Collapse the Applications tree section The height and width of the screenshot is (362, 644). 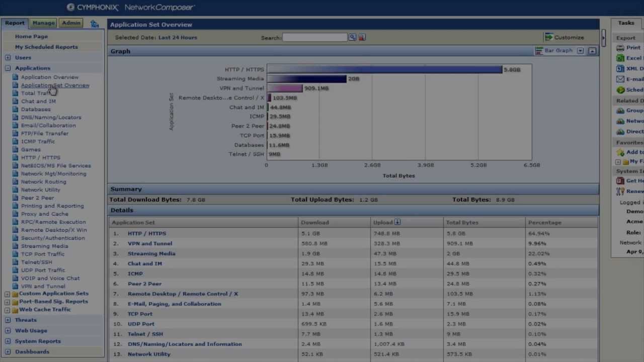click(8, 68)
